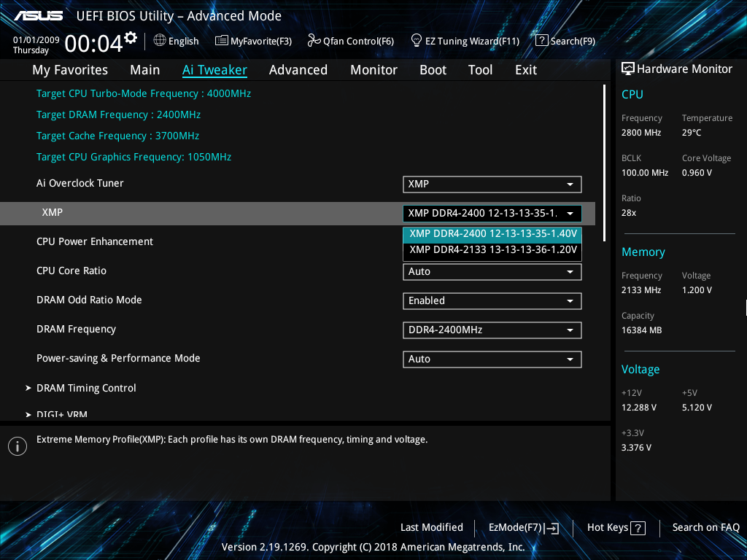747x560 pixels.
Task: Click the 01/01/2009 Thursday date
Action: 36,44
